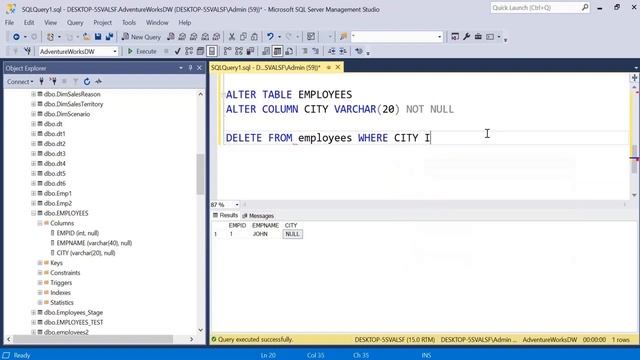Collapse the dbo.EMPLOYEES table node
This screenshot has width=640, height=360.
tap(33, 213)
